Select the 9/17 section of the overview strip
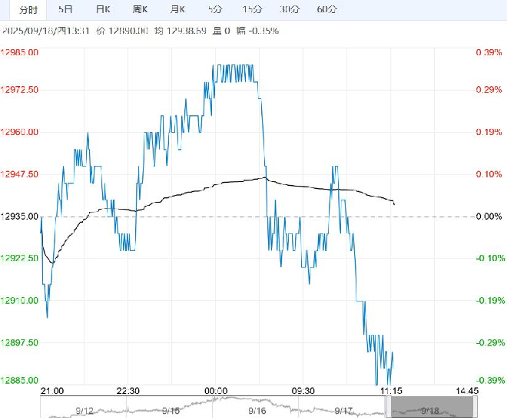Image resolution: width=507 pixels, height=420 pixels. coord(342,407)
